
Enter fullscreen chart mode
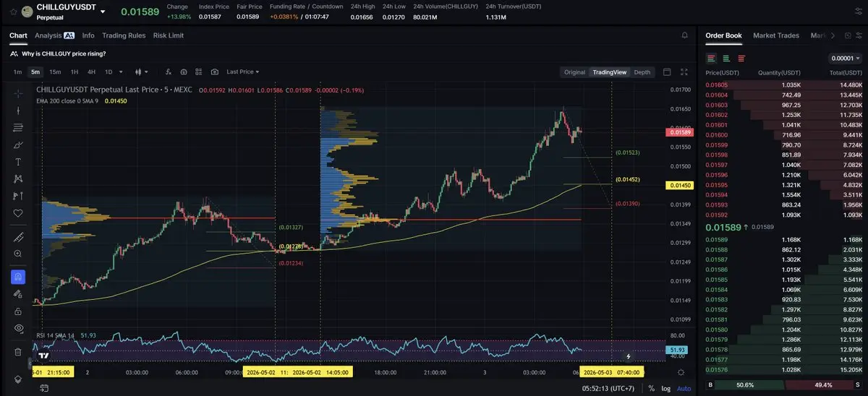tap(684, 72)
